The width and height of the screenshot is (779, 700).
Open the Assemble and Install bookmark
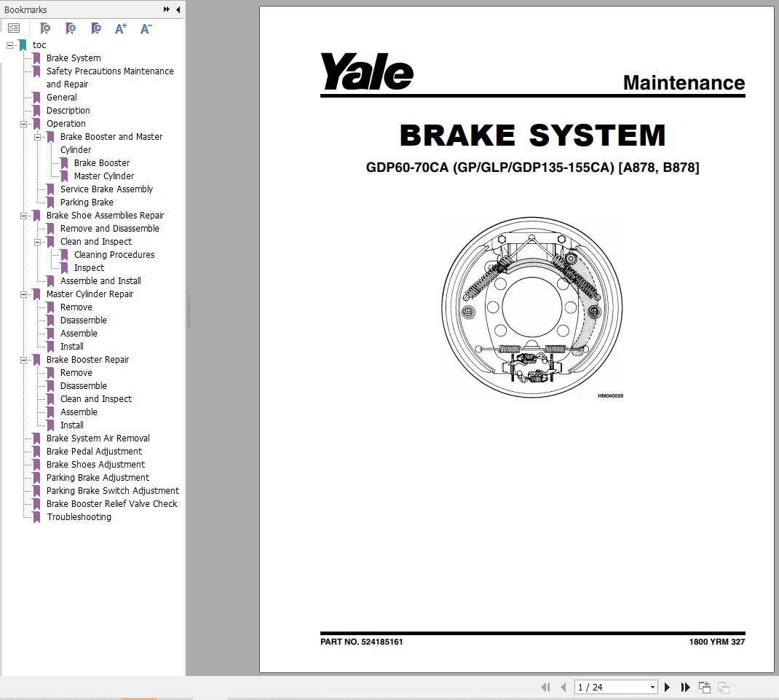[x=100, y=281]
